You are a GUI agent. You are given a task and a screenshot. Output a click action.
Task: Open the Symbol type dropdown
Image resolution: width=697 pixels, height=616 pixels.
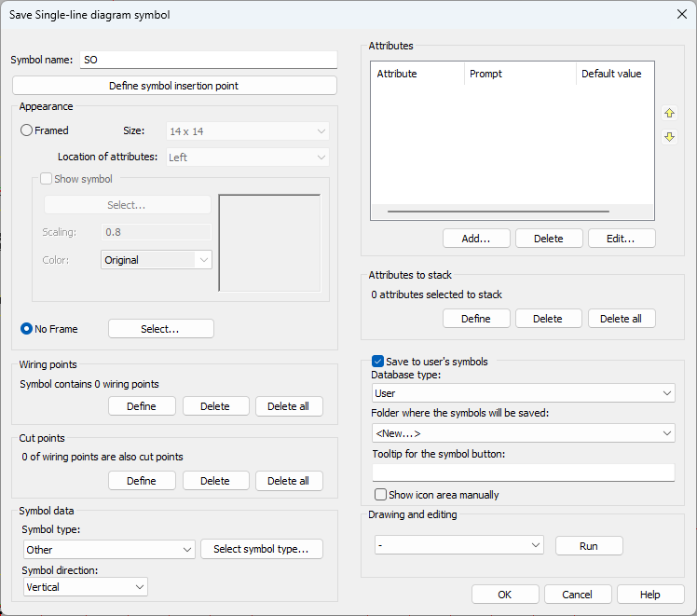tap(108, 550)
